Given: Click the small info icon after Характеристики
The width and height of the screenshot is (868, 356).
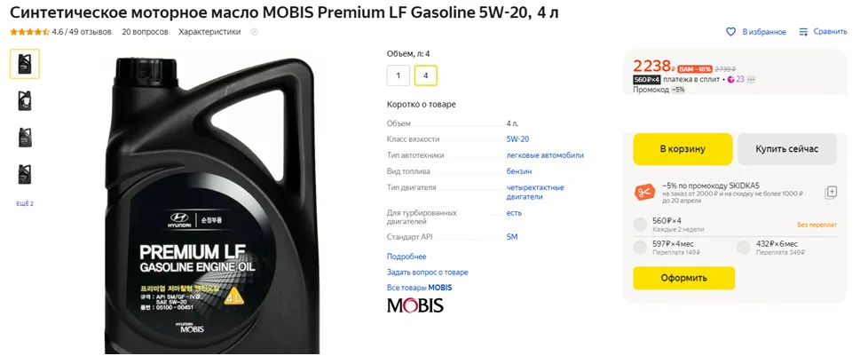Looking at the screenshot, I should [255, 32].
